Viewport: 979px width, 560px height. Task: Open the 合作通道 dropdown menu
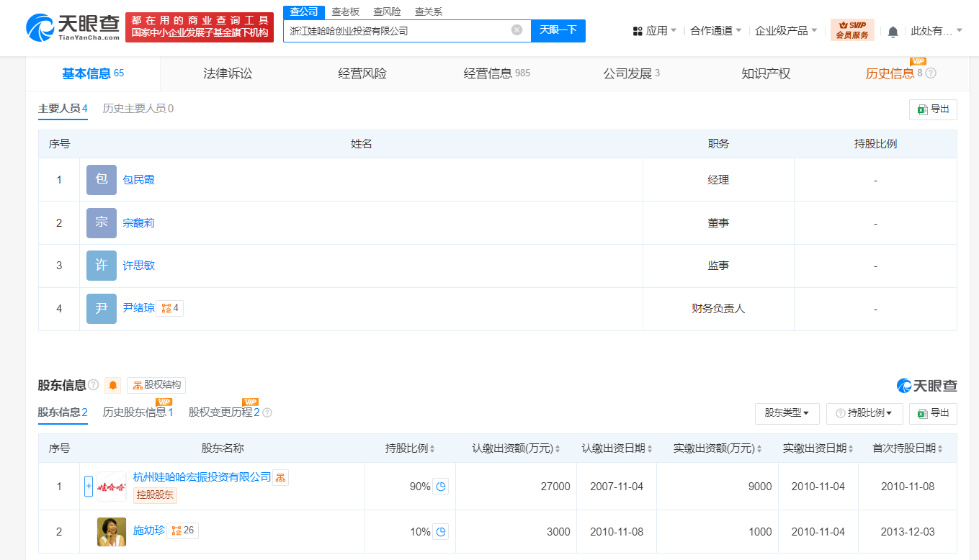pos(716,31)
